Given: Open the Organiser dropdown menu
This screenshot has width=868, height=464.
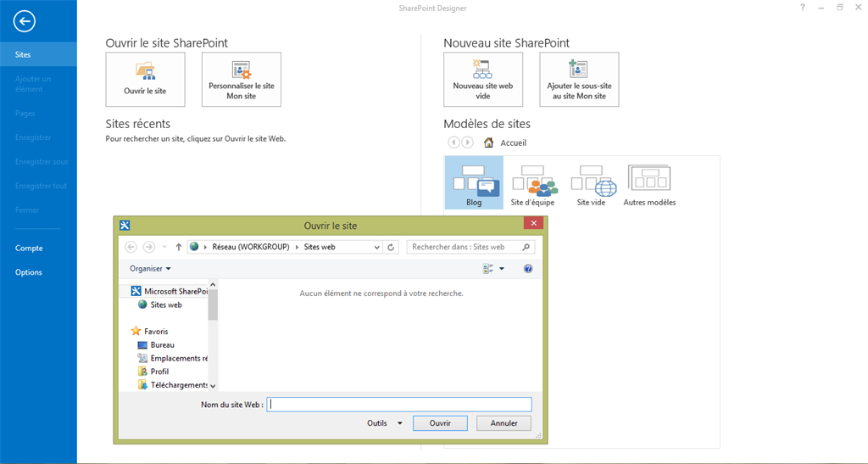Looking at the screenshot, I should point(150,269).
